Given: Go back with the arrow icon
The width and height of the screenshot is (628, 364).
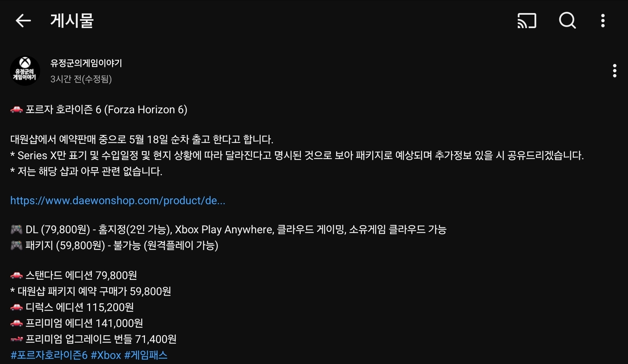Looking at the screenshot, I should click(x=23, y=21).
